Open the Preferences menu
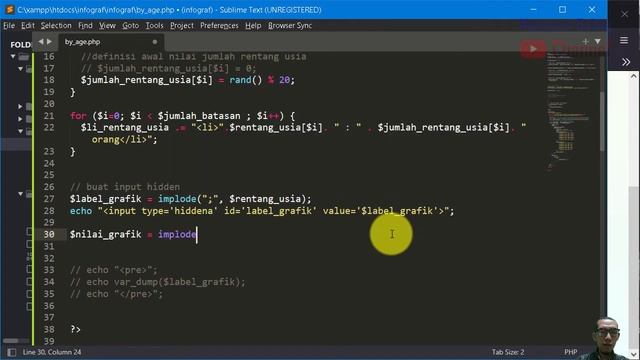The image size is (640, 360). 219,25
